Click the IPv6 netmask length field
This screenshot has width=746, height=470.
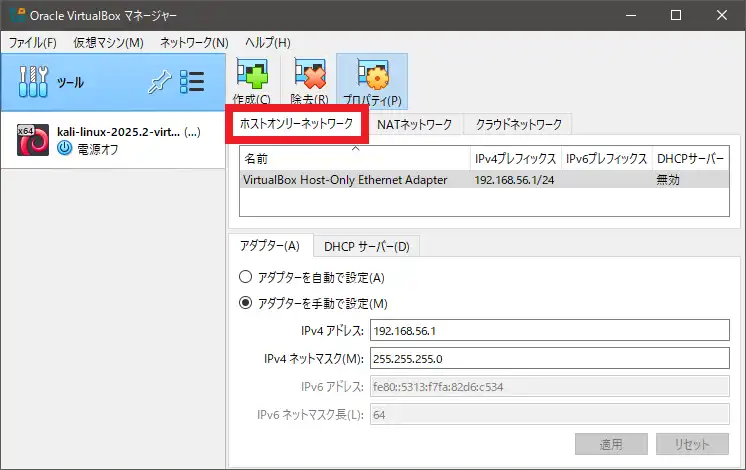click(550, 414)
